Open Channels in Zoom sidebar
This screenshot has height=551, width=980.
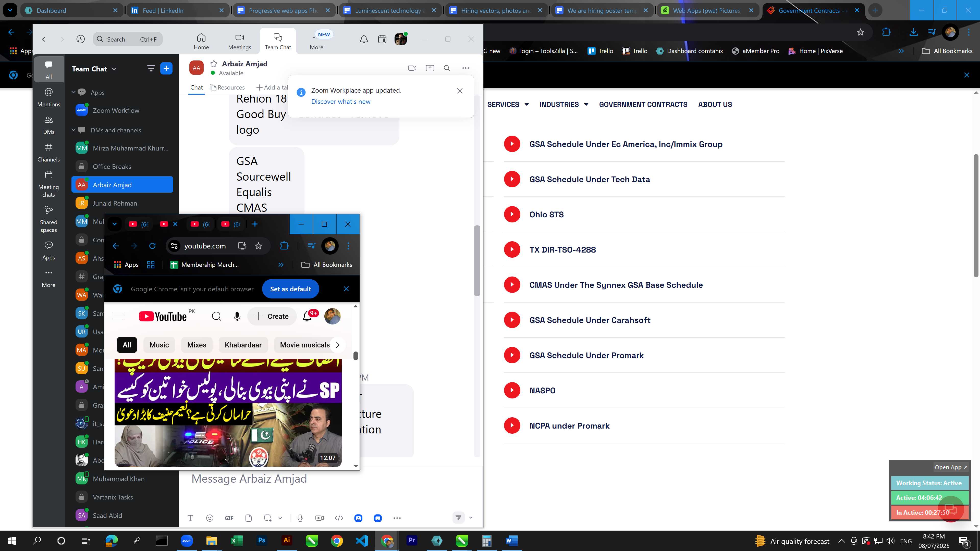pyautogui.click(x=49, y=153)
